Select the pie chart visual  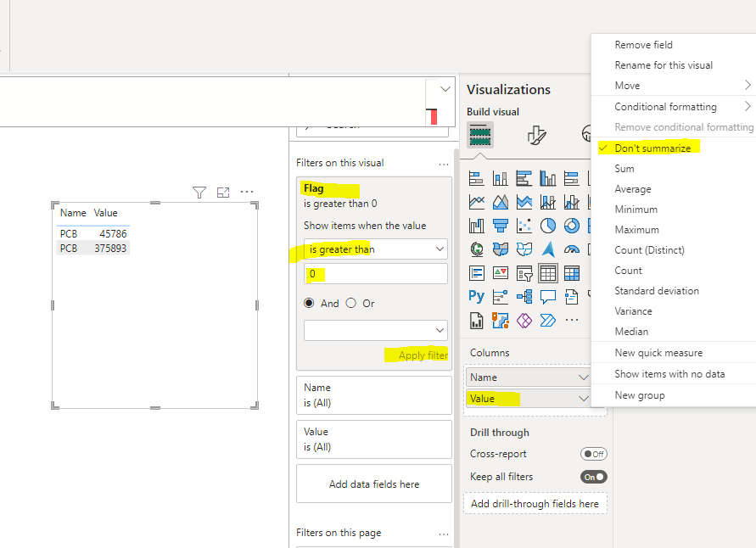point(548,225)
